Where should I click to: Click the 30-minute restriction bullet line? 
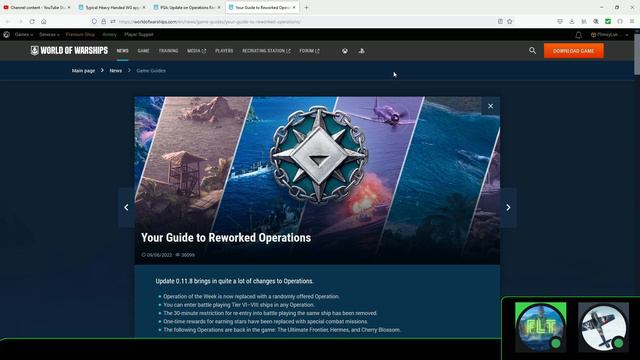[x=270, y=313]
